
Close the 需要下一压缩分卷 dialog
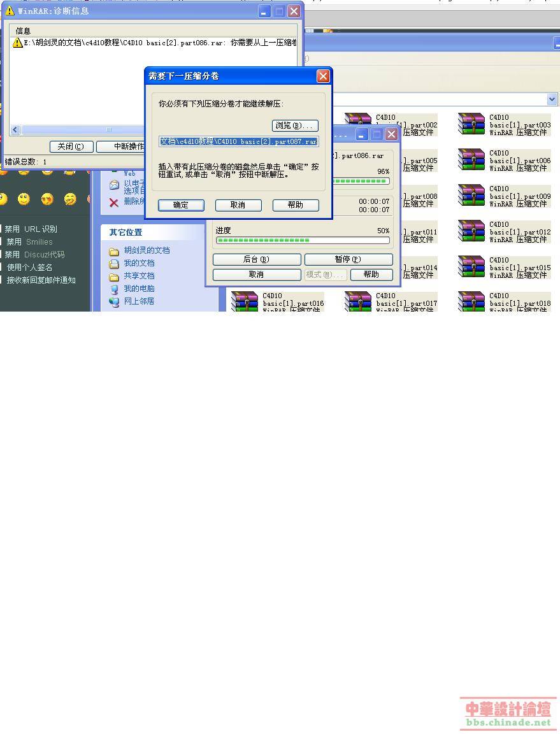click(x=323, y=76)
